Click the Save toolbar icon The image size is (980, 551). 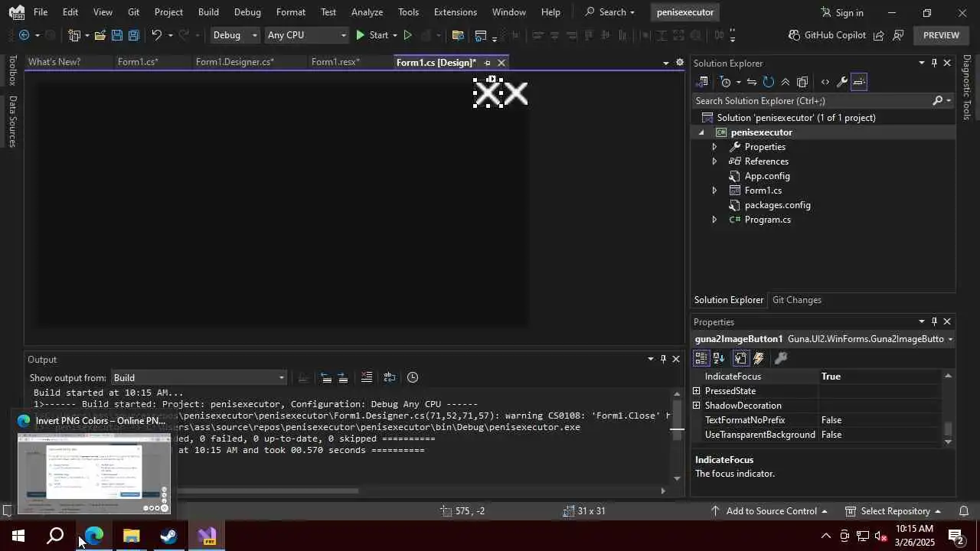point(116,35)
